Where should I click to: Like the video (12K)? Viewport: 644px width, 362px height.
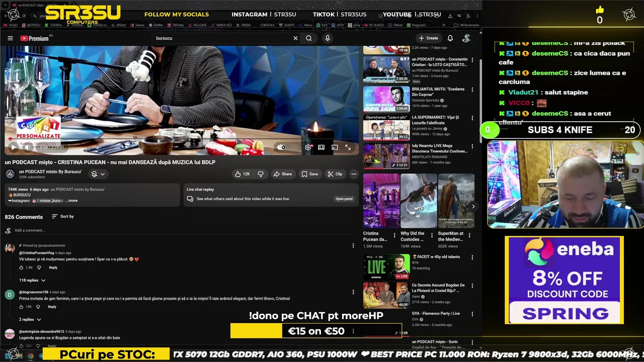(242, 174)
